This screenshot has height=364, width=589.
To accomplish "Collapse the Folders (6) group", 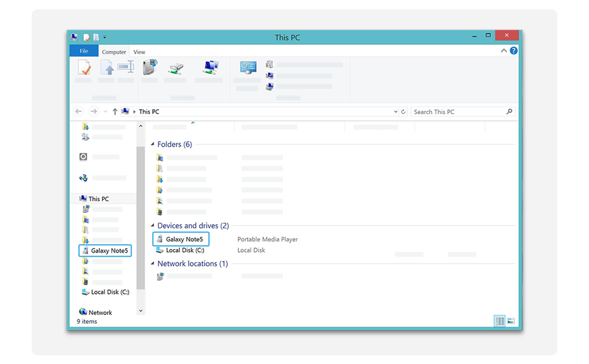I will click(x=152, y=144).
